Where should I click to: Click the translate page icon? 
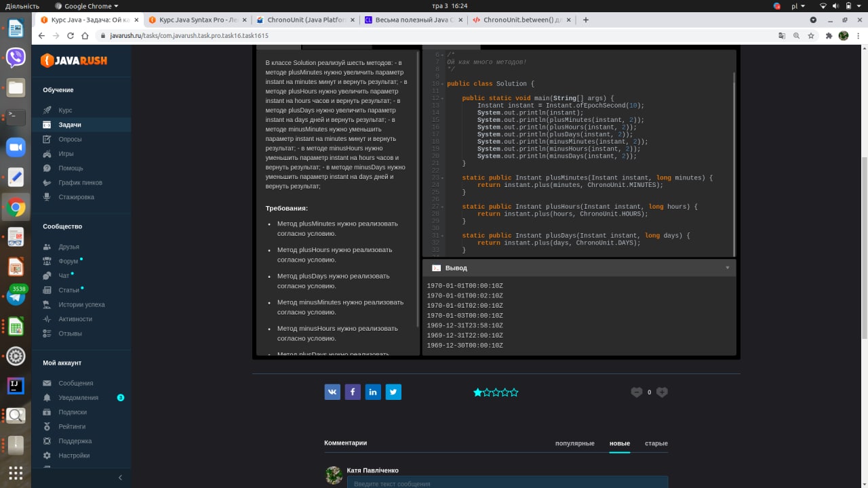pos(782,35)
